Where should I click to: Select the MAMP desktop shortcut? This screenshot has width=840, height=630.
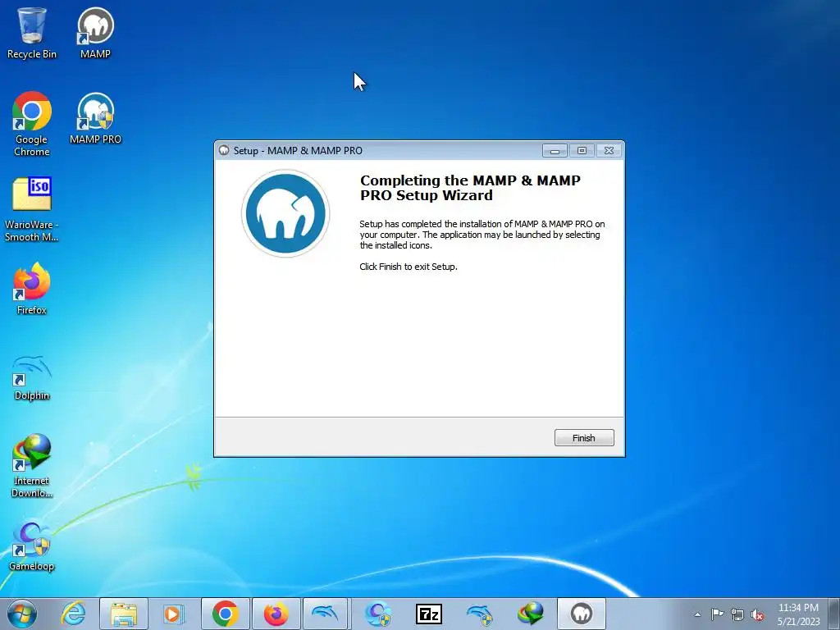(x=95, y=33)
